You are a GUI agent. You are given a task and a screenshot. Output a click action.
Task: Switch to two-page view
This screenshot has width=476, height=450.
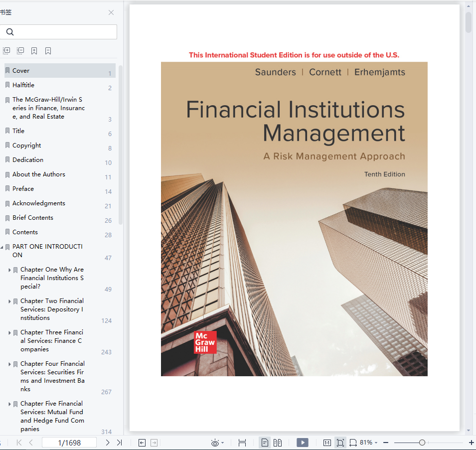(278, 443)
